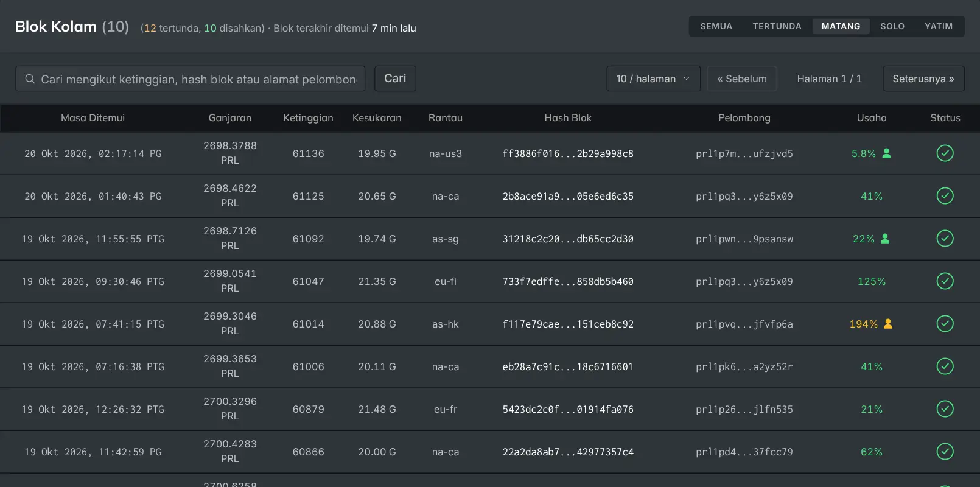Viewport: 980px width, 487px height.
Task: Switch to the YATIM filter tab
Action: [x=939, y=26]
